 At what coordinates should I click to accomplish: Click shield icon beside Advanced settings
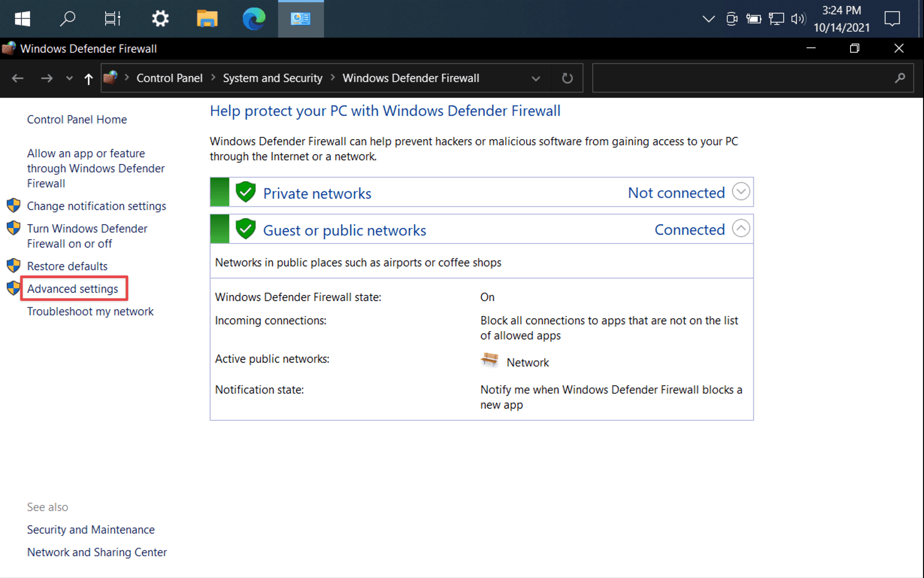[x=14, y=288]
